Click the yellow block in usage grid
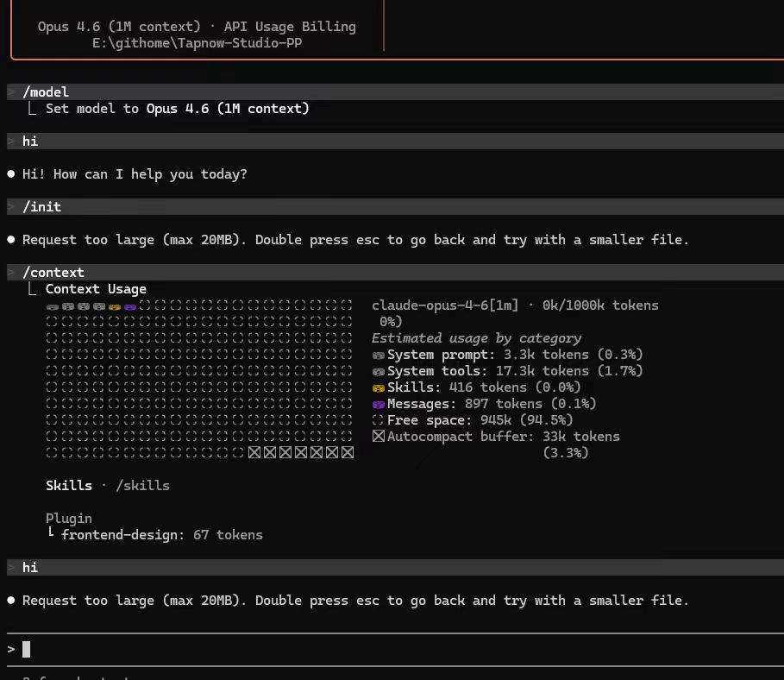The height and width of the screenshot is (680, 784). pyautogui.click(x=115, y=306)
